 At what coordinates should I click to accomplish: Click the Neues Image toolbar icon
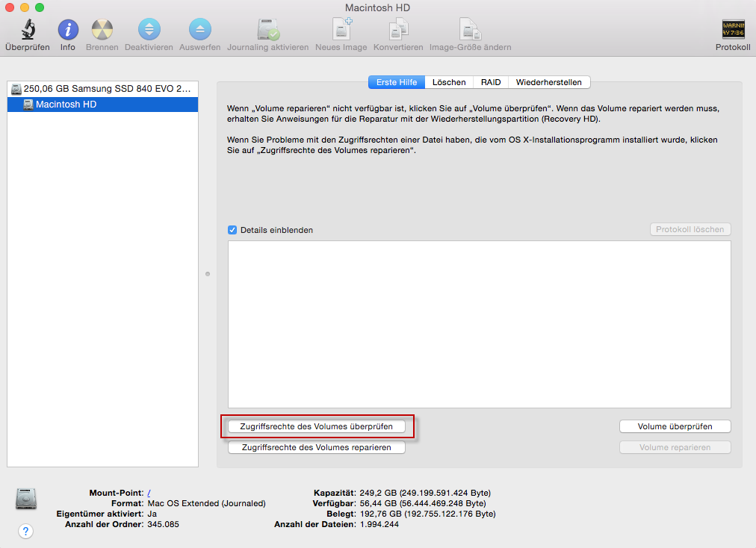[x=341, y=29]
